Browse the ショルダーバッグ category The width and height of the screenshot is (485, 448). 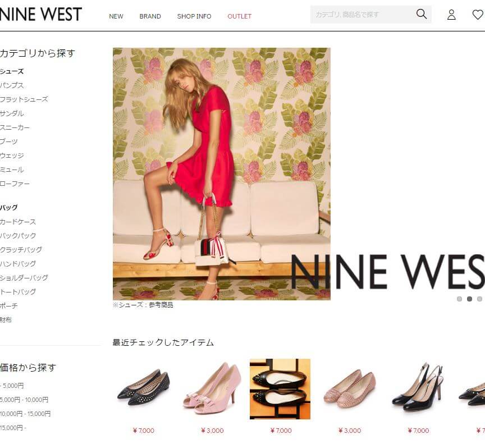point(24,278)
